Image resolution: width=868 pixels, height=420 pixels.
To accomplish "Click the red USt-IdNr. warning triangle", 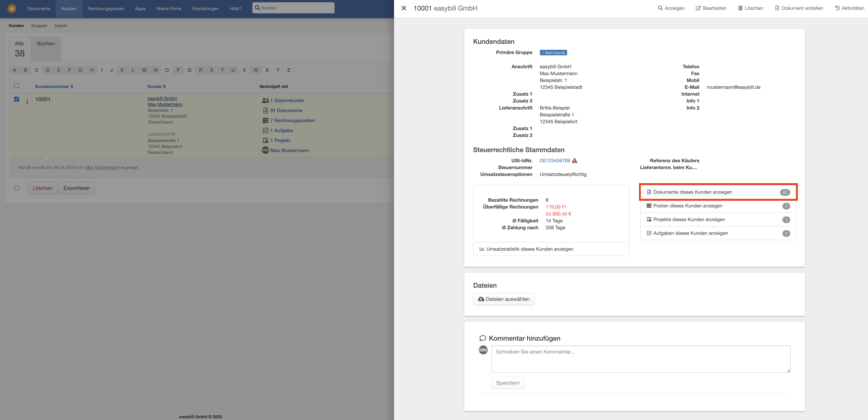I will tap(575, 161).
